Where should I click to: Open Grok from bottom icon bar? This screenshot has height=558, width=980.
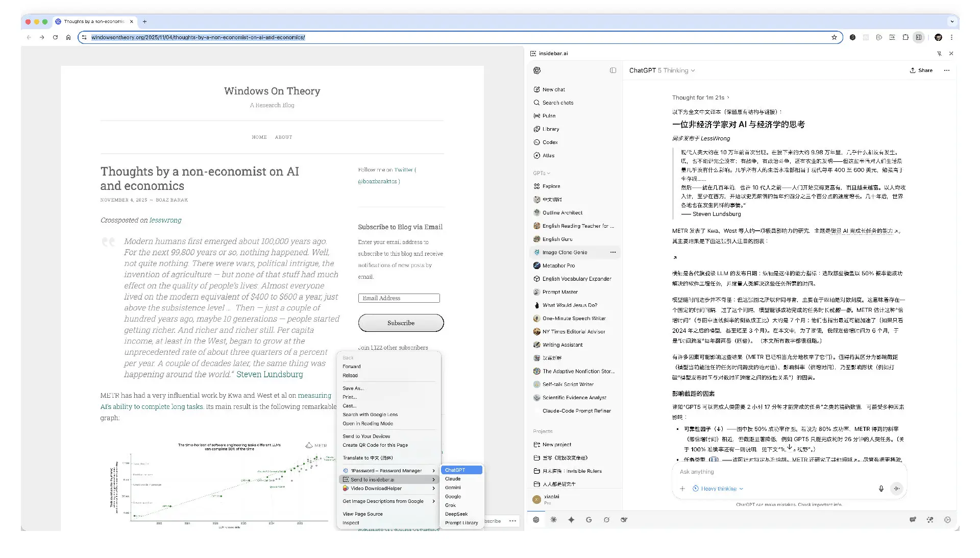(x=606, y=520)
